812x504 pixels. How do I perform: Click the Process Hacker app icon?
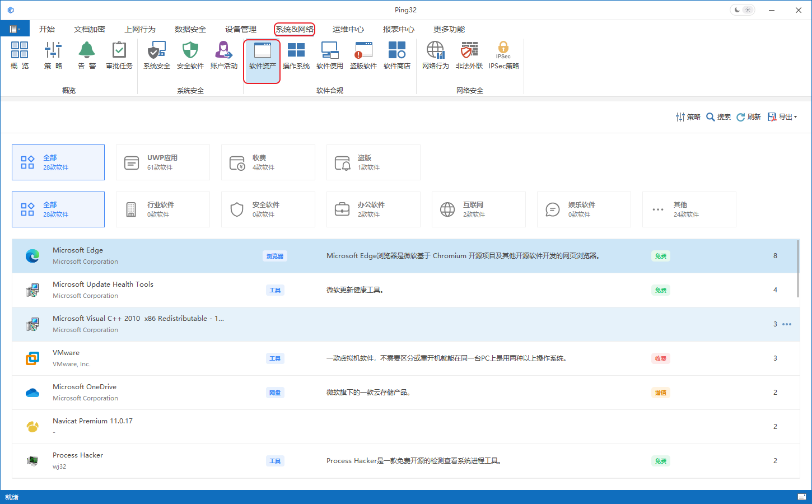[x=32, y=461]
